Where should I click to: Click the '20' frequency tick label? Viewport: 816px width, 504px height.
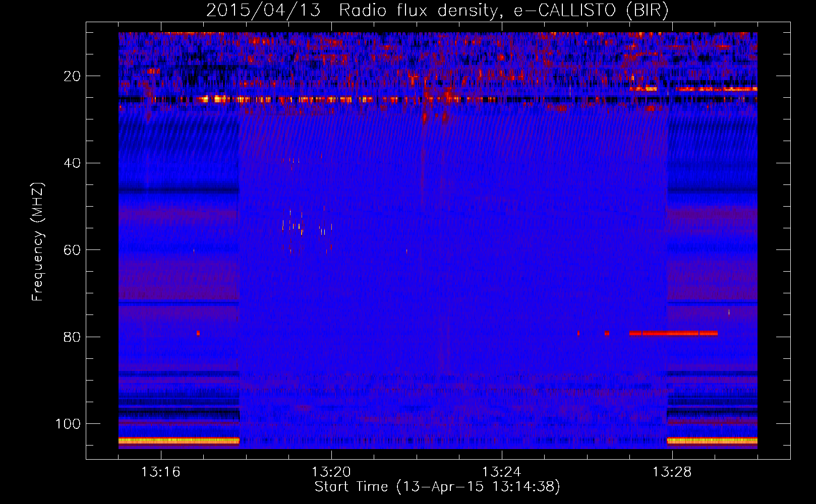tap(72, 76)
